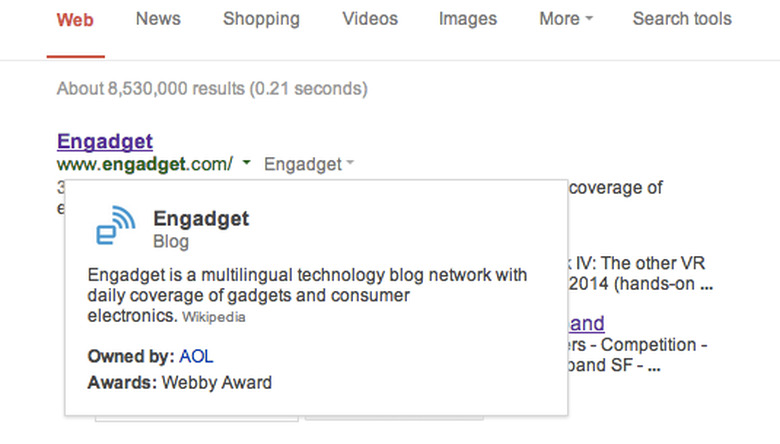The width and height of the screenshot is (780, 444).
Task: Click the Engadget logo icon in the popup
Action: pyautogui.click(x=115, y=226)
